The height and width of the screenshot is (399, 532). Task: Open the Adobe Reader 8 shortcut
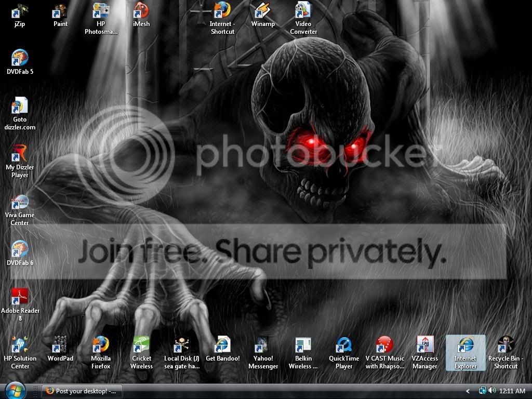coord(20,305)
